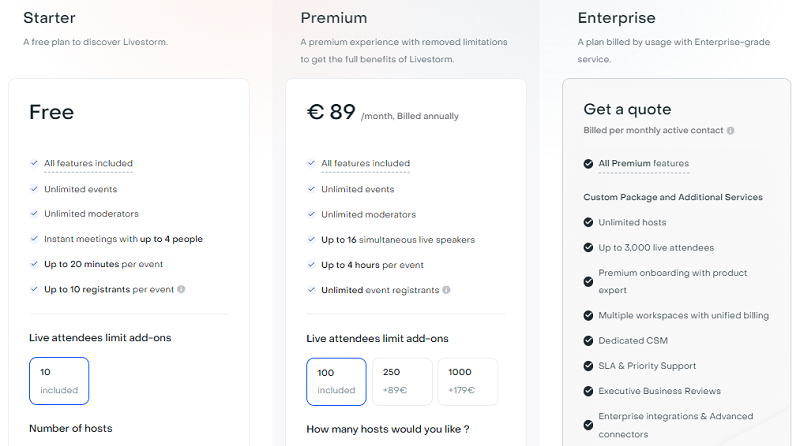Click check icon next to Unlimited hosts
This screenshot has height=446, width=800.
(x=588, y=222)
